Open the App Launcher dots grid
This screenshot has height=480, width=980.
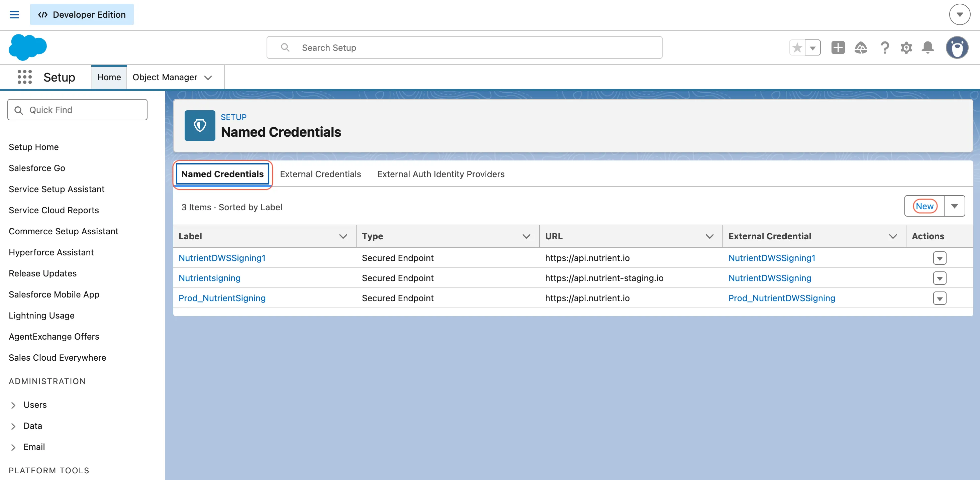pyautogui.click(x=25, y=77)
